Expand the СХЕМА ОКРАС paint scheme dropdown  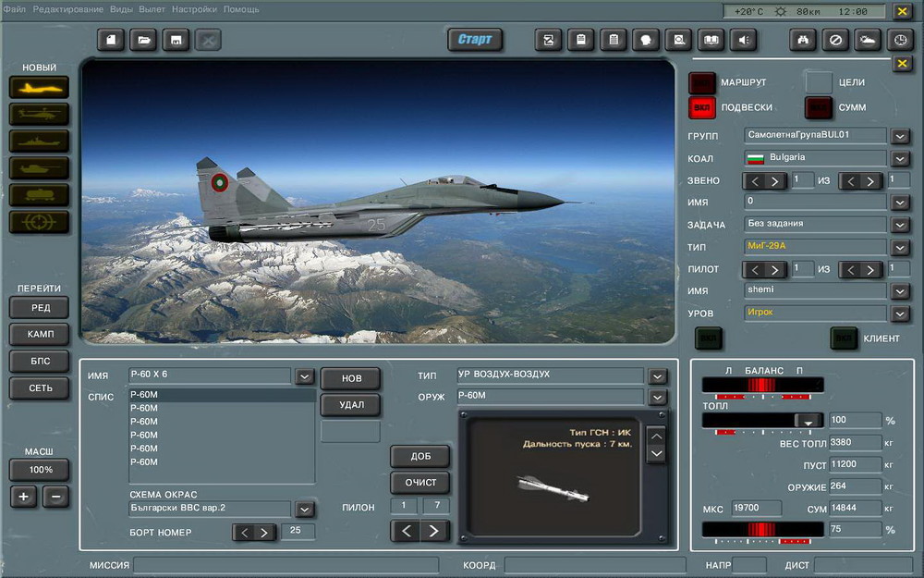[304, 510]
